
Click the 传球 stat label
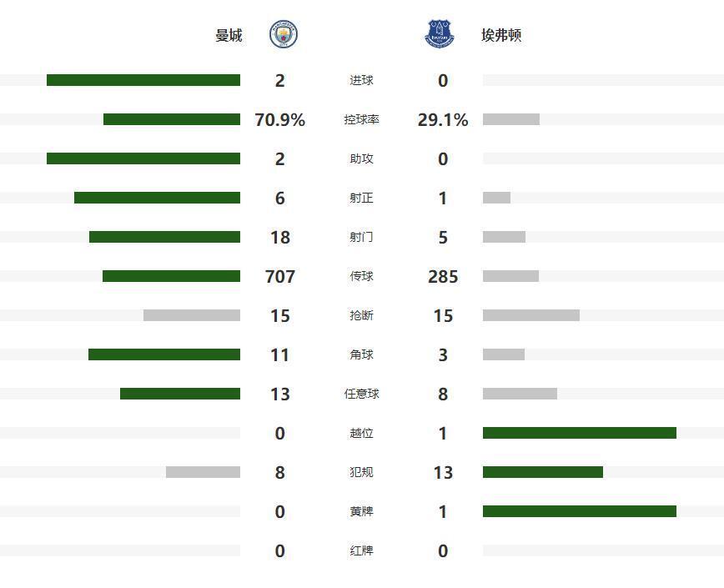tap(361, 276)
